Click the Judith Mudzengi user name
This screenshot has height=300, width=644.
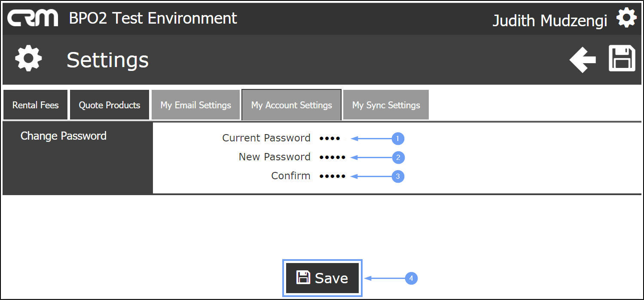(x=549, y=20)
